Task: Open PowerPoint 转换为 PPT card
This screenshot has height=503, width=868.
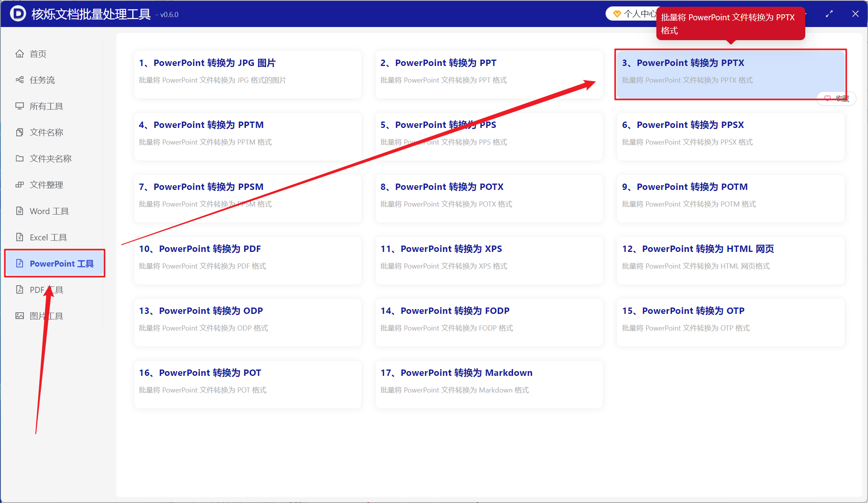Action: pos(489,75)
